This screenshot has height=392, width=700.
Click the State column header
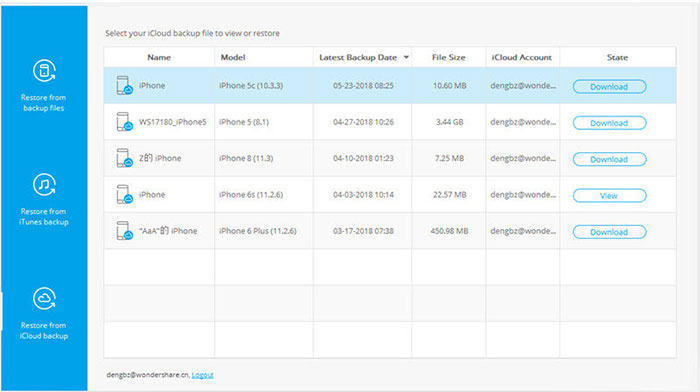coord(617,57)
